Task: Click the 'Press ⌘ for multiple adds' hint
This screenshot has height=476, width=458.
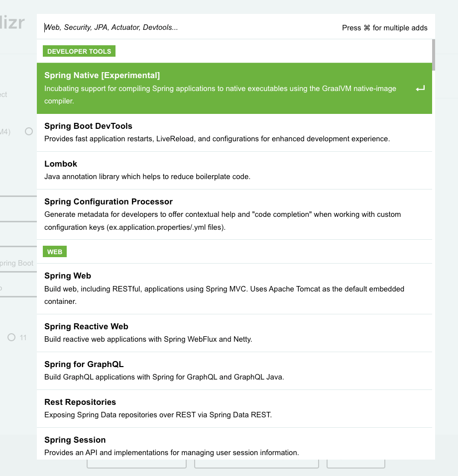Action: coord(384,28)
